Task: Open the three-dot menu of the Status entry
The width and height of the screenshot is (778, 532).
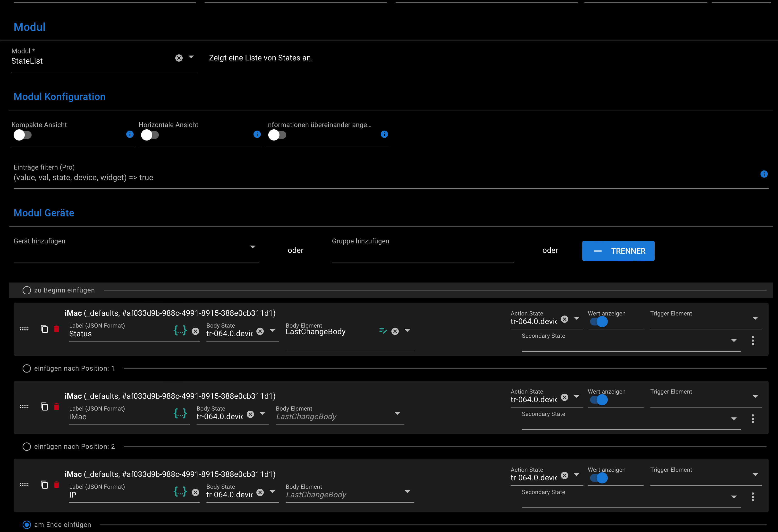Action: pyautogui.click(x=753, y=341)
